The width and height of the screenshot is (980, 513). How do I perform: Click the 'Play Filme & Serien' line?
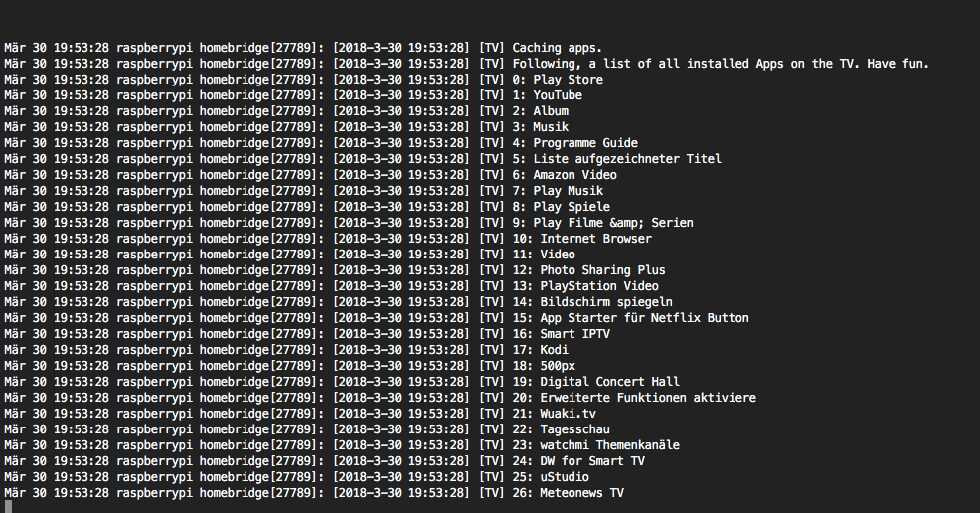613,223
